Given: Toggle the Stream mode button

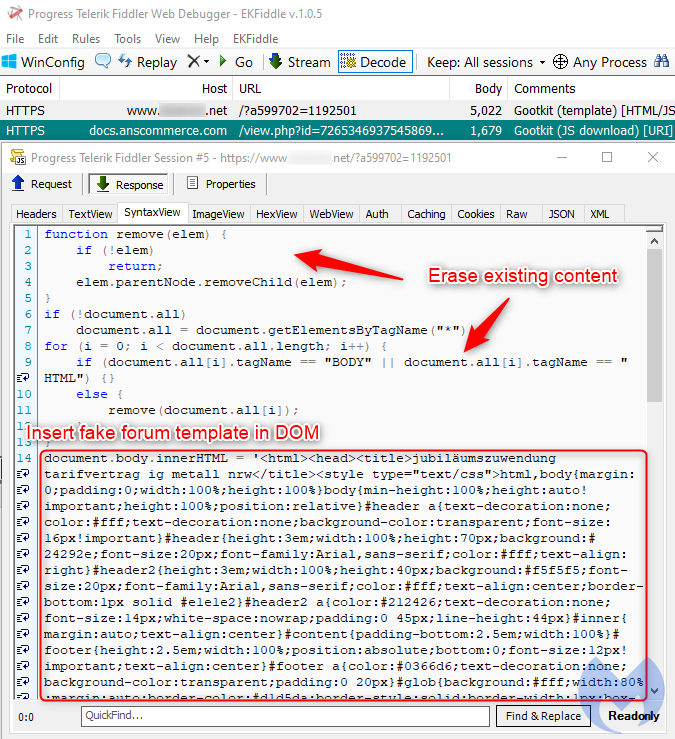Looking at the screenshot, I should pyautogui.click(x=299, y=62).
